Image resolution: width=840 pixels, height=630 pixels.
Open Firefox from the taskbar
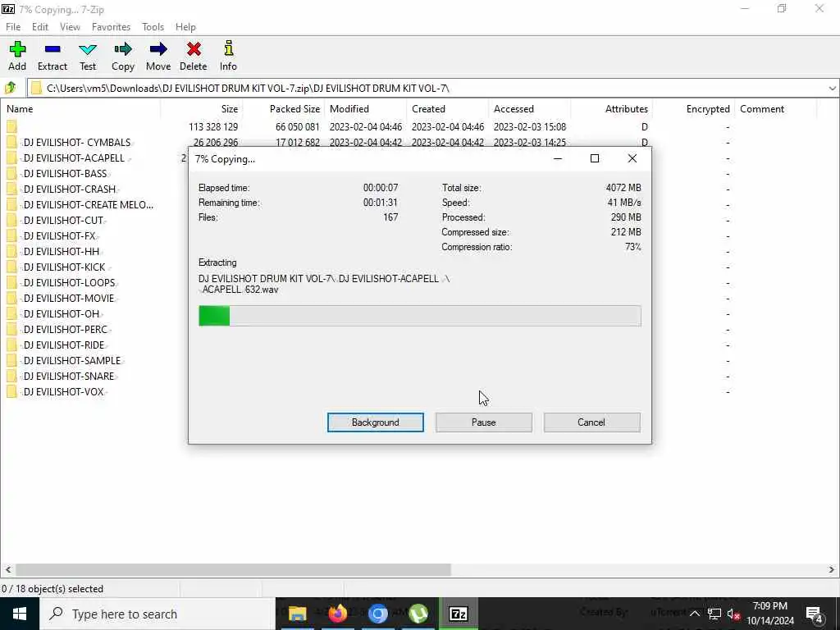click(337, 614)
